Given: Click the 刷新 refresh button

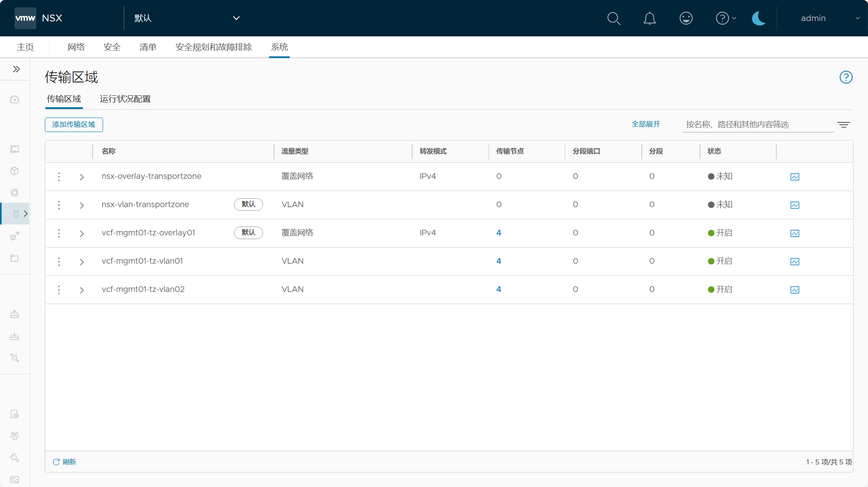Looking at the screenshot, I should point(64,462).
